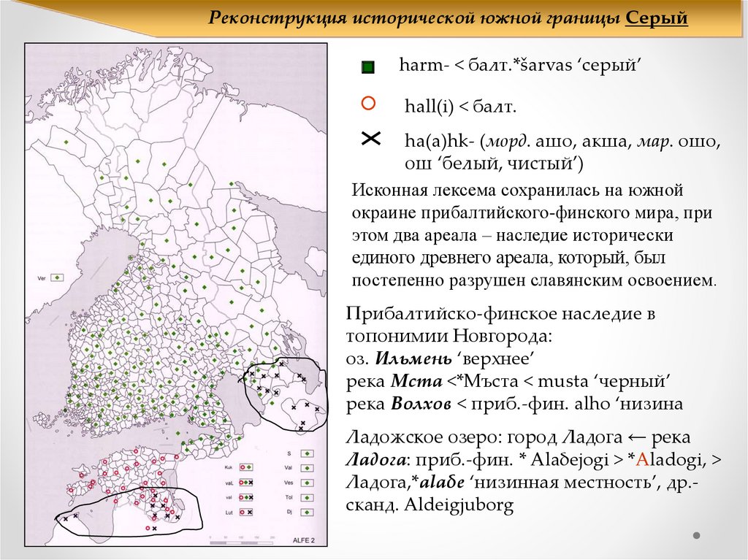Click the Ves legend symbol box
This screenshot has width=748, height=560.
click(x=307, y=483)
